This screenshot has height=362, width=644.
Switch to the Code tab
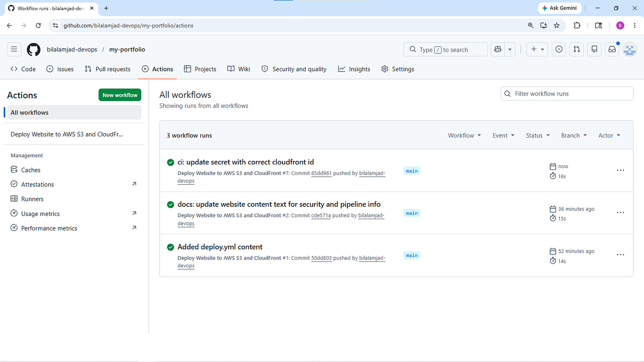pyautogui.click(x=23, y=69)
